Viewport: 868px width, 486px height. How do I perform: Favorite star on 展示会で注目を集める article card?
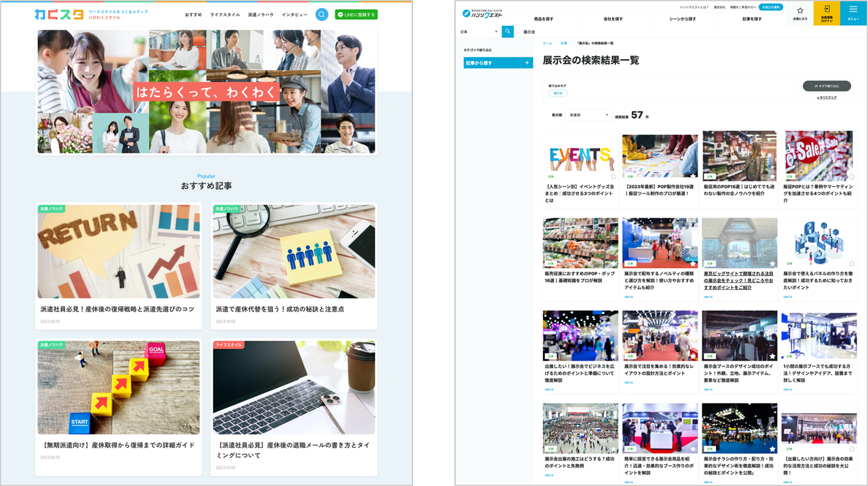[693, 356]
